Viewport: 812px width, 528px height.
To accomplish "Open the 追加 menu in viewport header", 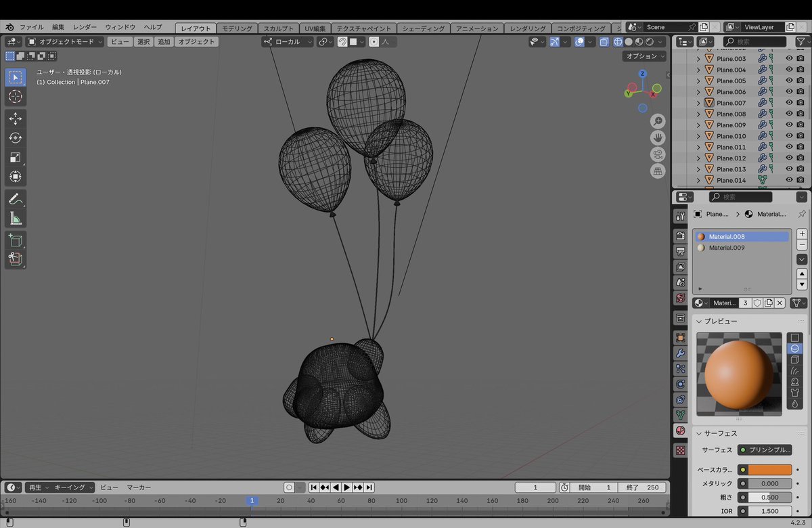I will click(164, 42).
